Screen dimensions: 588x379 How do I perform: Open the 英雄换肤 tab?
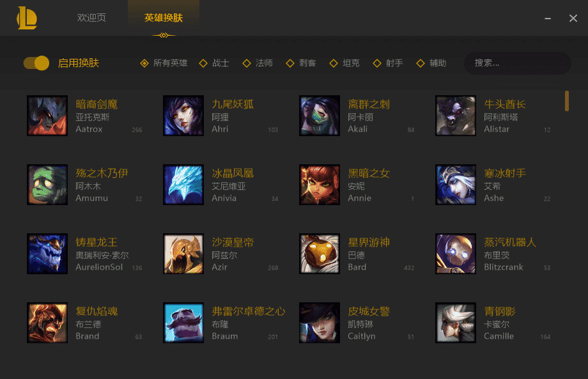(164, 18)
